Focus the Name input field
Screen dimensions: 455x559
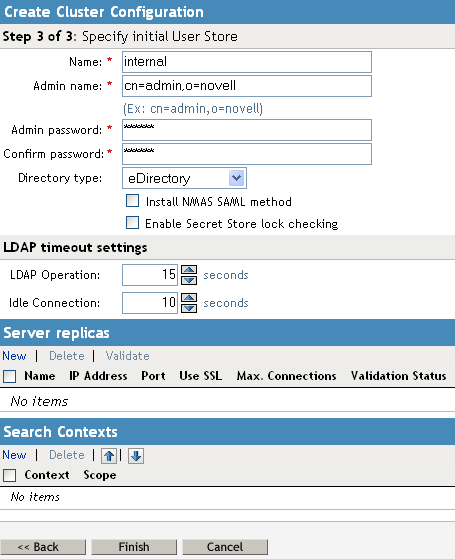click(247, 62)
